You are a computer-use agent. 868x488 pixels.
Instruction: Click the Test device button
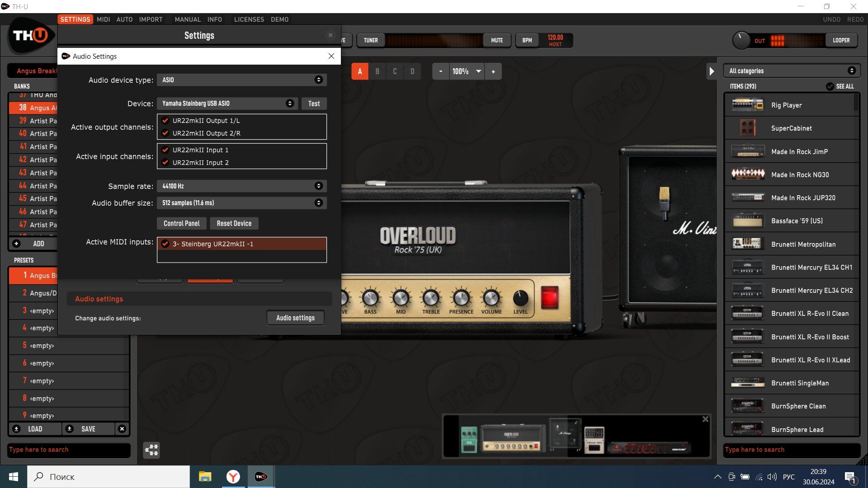[314, 103]
